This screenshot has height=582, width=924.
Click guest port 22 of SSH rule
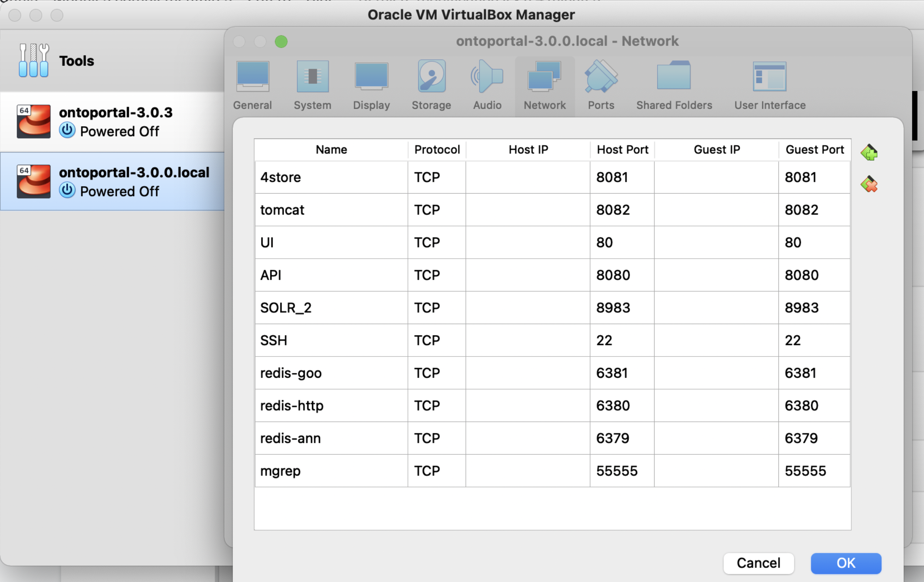[x=814, y=340]
